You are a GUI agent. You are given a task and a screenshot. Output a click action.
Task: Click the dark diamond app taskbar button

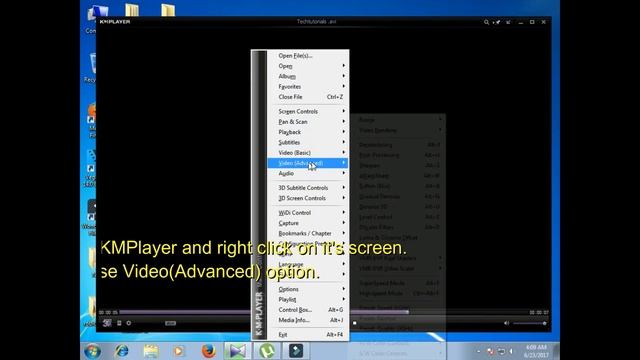(296, 351)
